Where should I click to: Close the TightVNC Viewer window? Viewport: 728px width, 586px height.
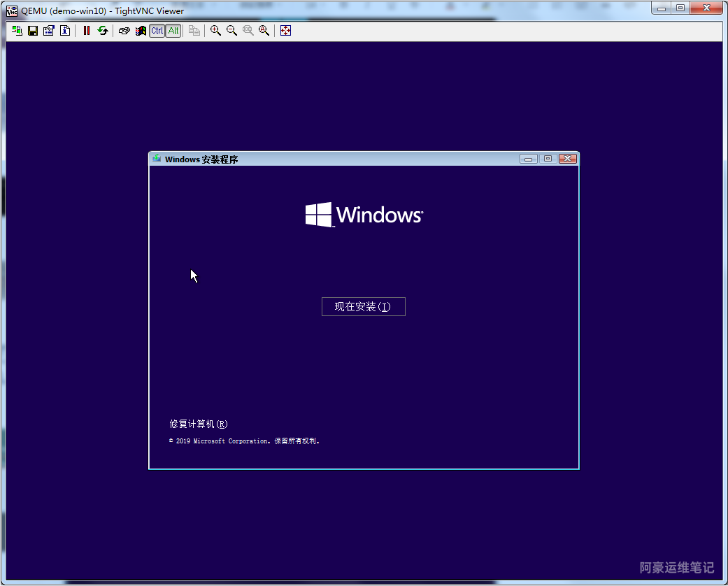[706, 8]
